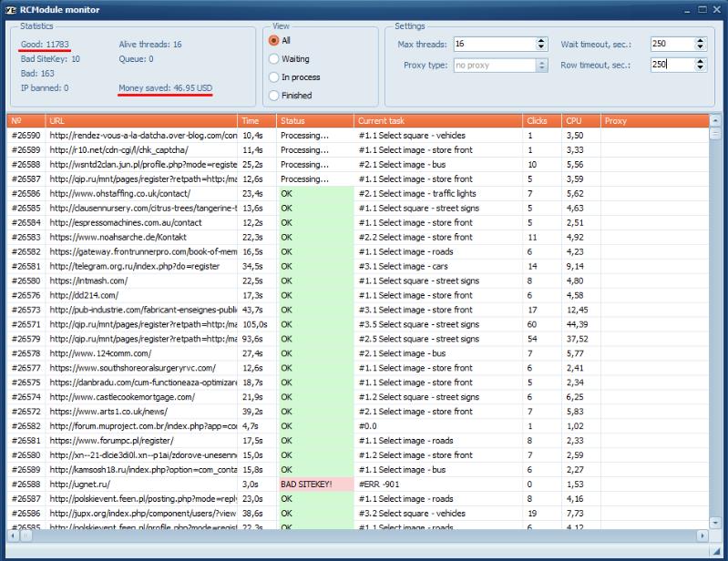
Task: Click the Bad SiteKey: 10 statistic
Action: click(50, 59)
